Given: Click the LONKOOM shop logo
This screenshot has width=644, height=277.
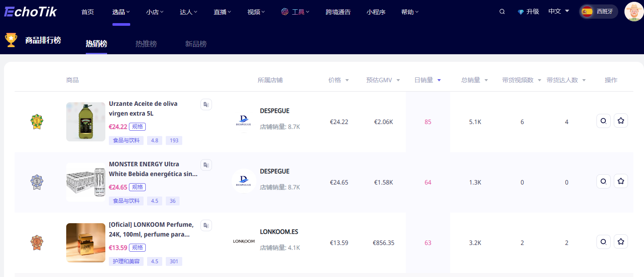Looking at the screenshot, I should click(244, 241).
